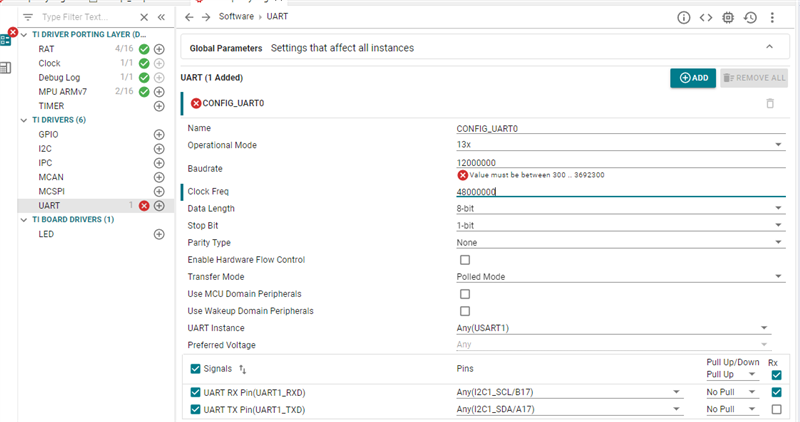Click the ADD button

(693, 77)
